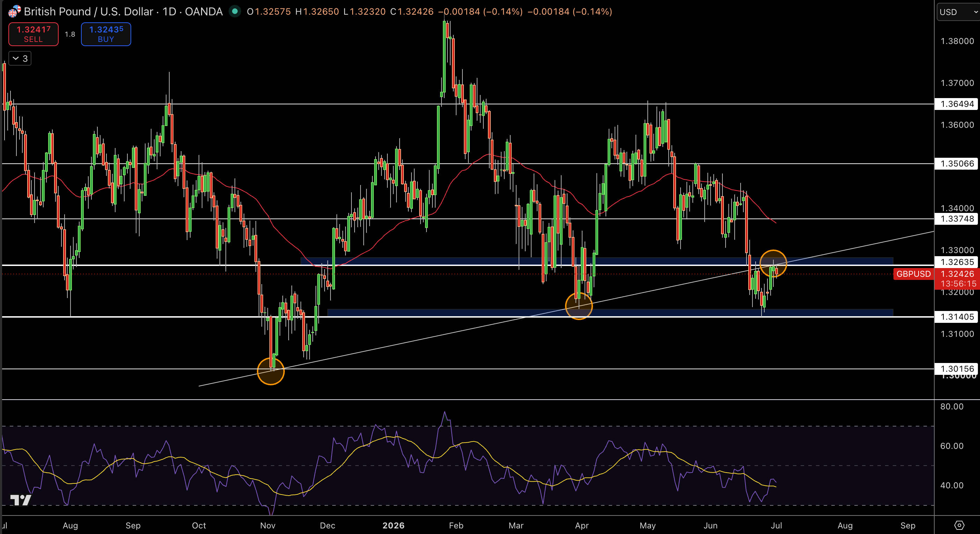Click the orange circle near July candles
This screenshot has width=980, height=534.
click(773, 264)
